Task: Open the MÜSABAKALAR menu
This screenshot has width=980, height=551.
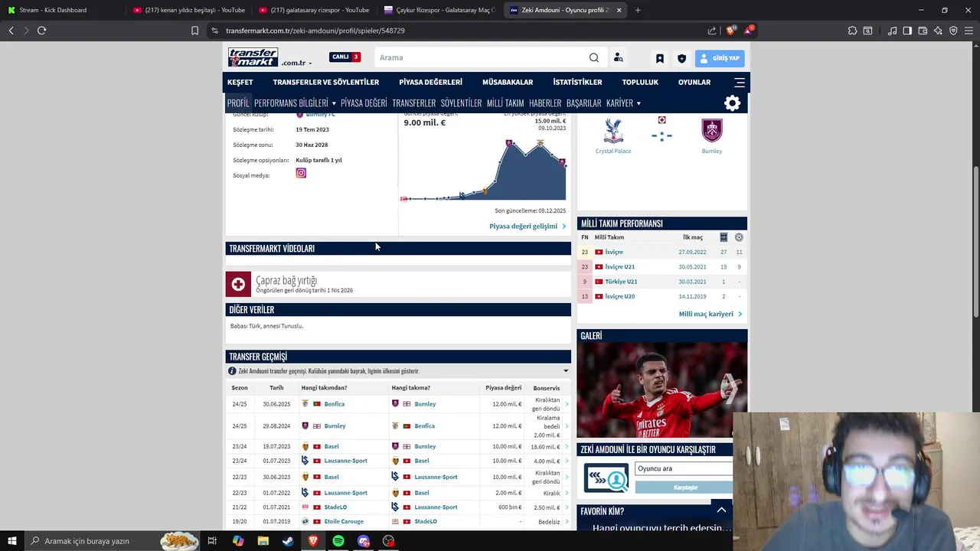Action: (508, 82)
